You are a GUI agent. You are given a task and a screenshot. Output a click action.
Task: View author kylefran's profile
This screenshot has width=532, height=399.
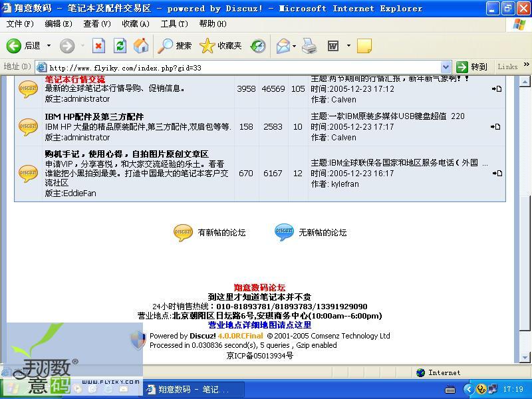[344, 184]
